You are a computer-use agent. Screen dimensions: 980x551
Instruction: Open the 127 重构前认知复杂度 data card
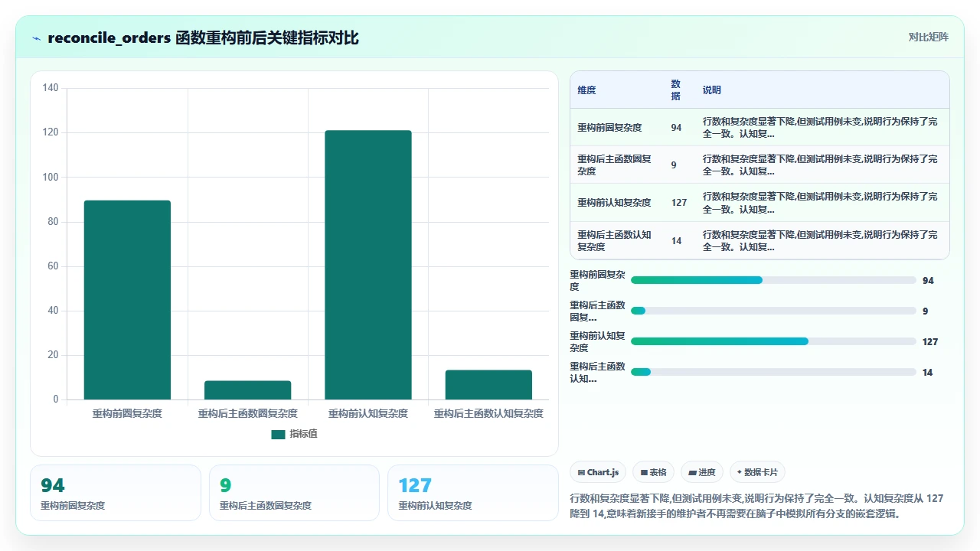click(x=473, y=493)
